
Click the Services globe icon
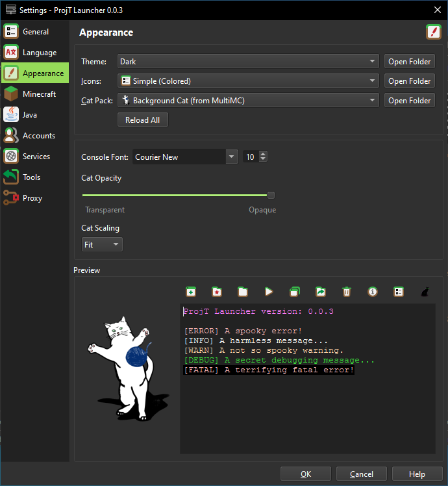[x=11, y=156]
